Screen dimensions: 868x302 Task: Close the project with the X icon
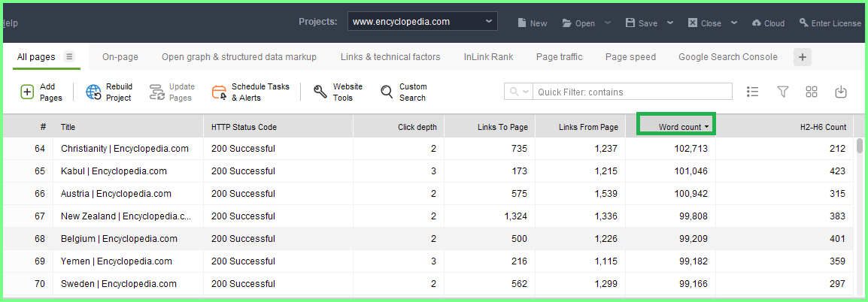(693, 23)
